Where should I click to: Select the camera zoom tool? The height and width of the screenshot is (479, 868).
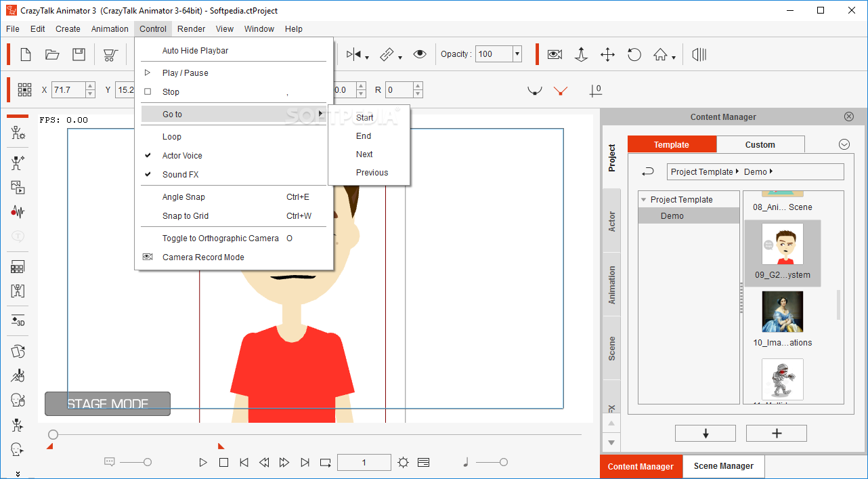pos(581,54)
